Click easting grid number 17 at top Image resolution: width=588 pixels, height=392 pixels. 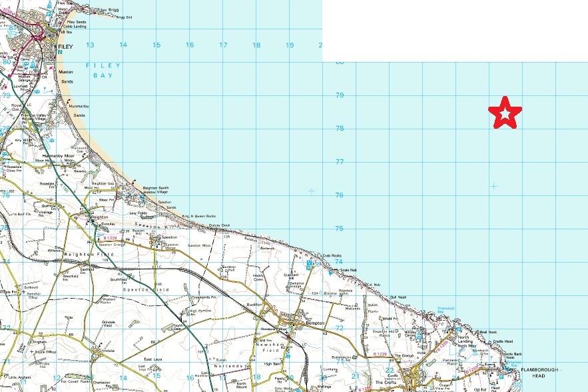(x=223, y=45)
